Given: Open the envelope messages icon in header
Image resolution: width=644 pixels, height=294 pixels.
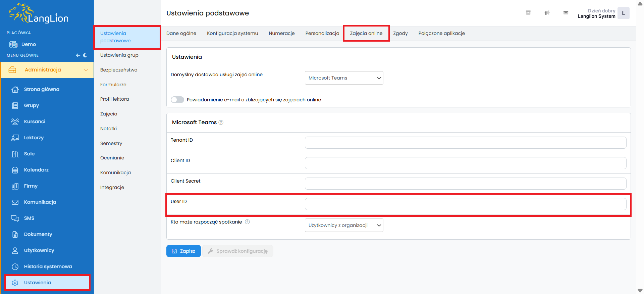Looking at the screenshot, I should point(566,13).
